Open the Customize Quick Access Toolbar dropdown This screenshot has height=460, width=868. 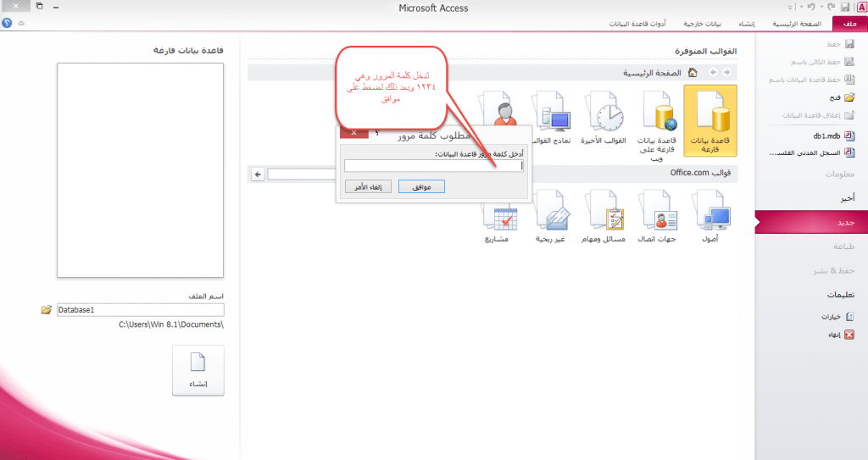[791, 7]
